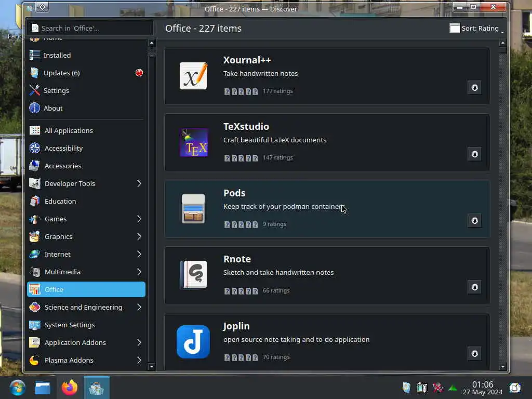Expand Science and Engineering chevron

[139, 307]
